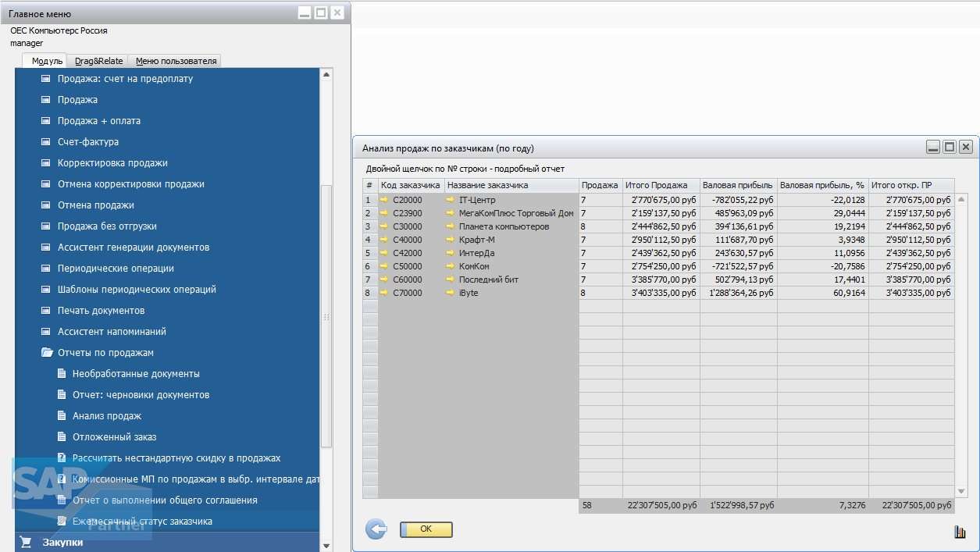The height and width of the screenshot is (552, 980).
Task: Maximize the Анализ продаж по заказчикам window
Action: 950,147
